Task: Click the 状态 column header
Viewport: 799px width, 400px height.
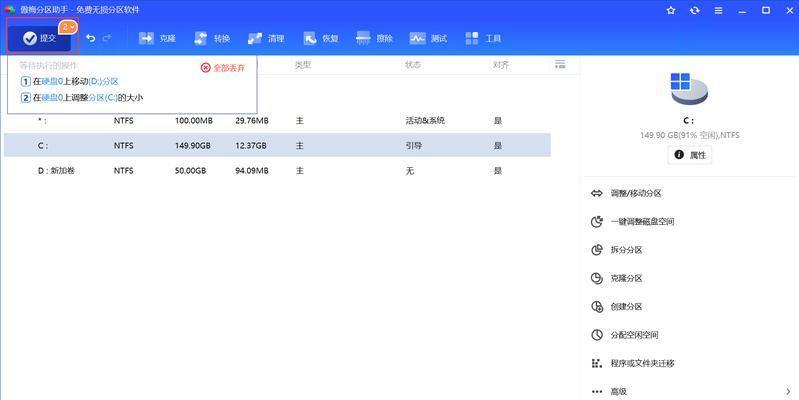Action: [413, 65]
